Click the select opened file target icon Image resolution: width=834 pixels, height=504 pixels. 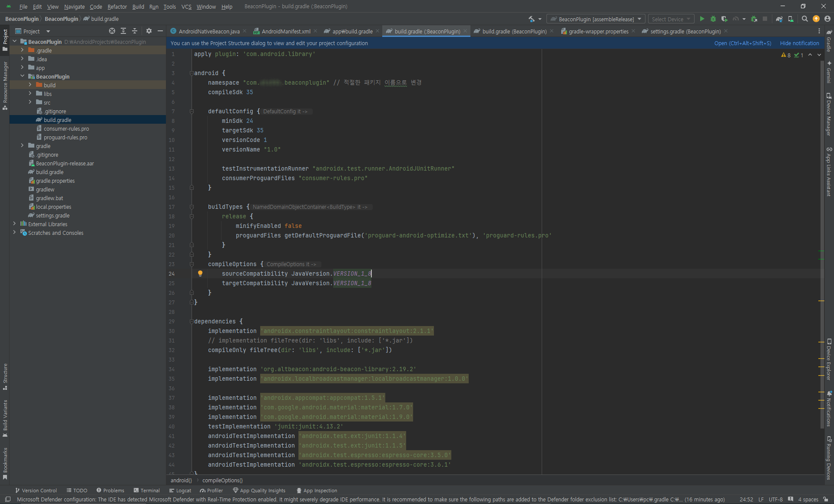point(112,31)
